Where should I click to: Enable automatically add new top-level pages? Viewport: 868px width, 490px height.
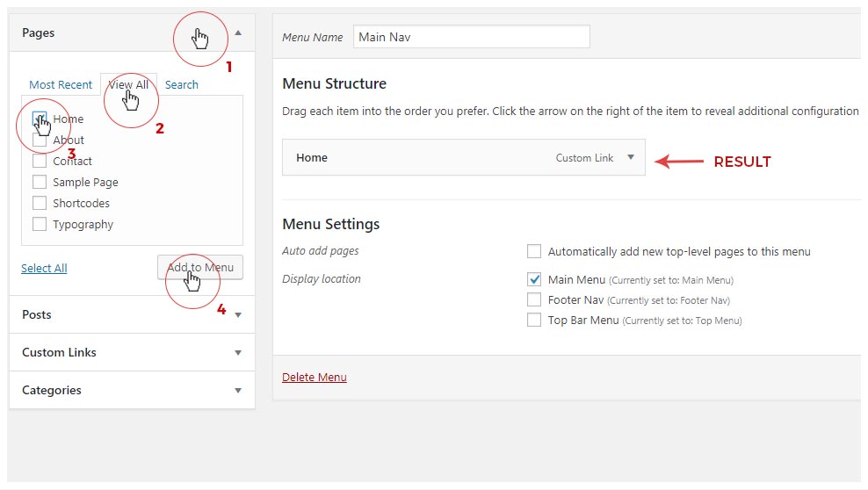coord(534,251)
